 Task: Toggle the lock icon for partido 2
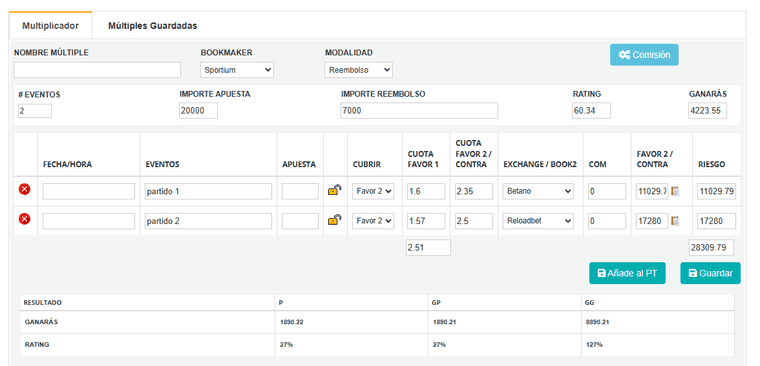(334, 220)
